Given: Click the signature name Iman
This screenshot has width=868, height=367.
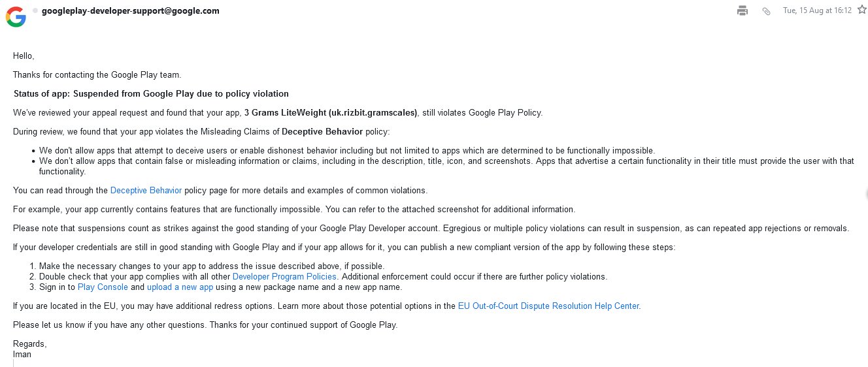Looking at the screenshot, I should 22,355.
